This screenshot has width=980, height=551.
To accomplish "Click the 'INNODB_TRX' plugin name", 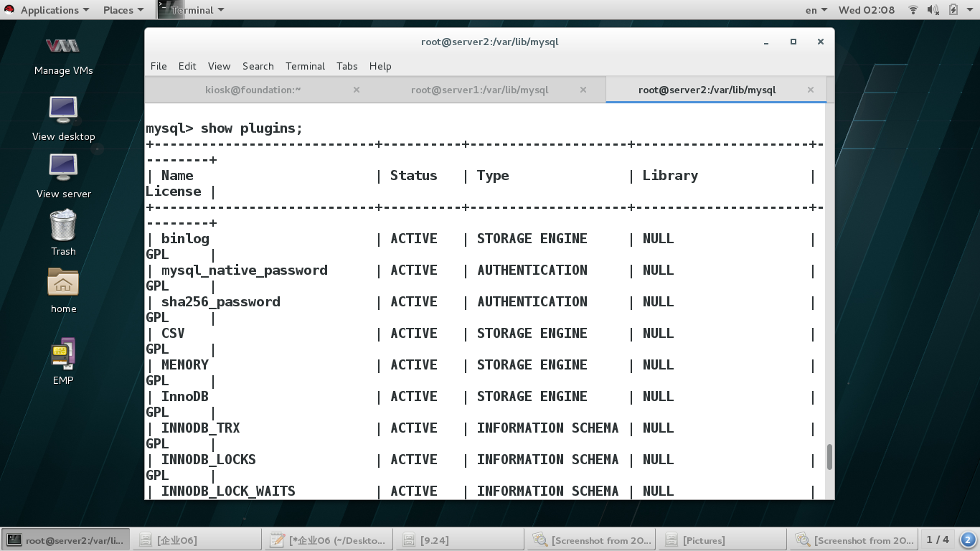I will coord(201,428).
